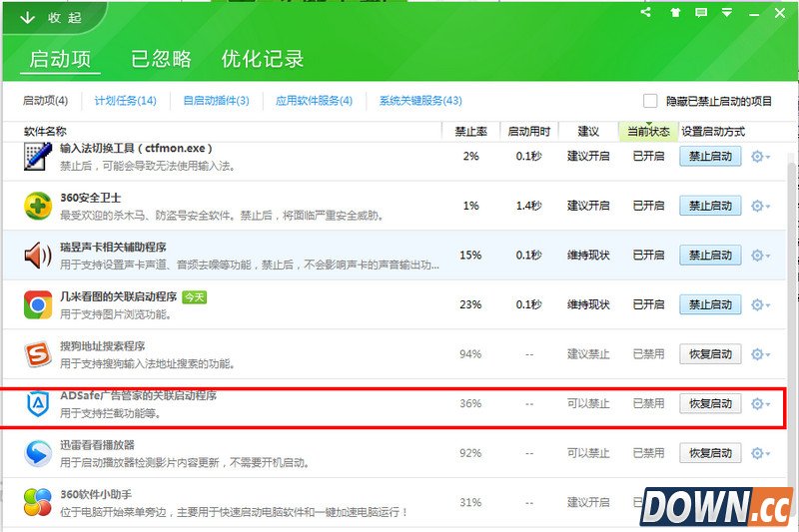This screenshot has width=799, height=532.
Task: Click the 软件名称 column header
Action: (45, 132)
